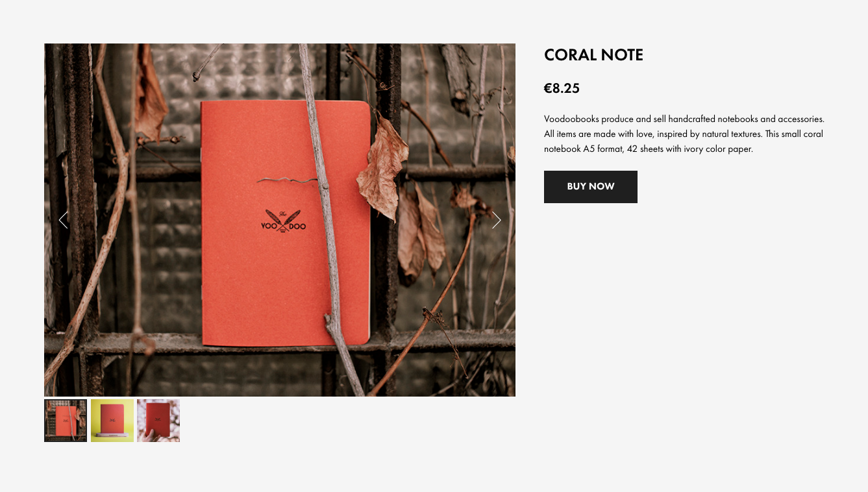Click the "inspired by natural textures" phrase
The image size is (868, 492).
coord(709,134)
